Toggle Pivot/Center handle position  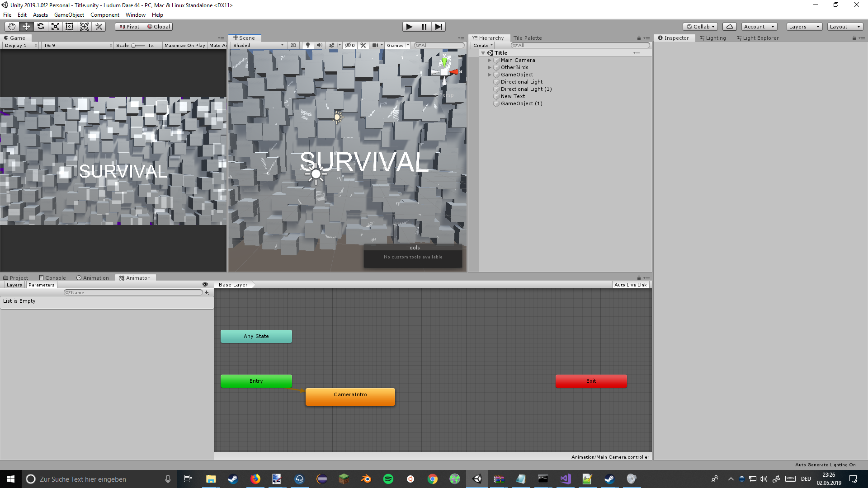click(x=130, y=27)
